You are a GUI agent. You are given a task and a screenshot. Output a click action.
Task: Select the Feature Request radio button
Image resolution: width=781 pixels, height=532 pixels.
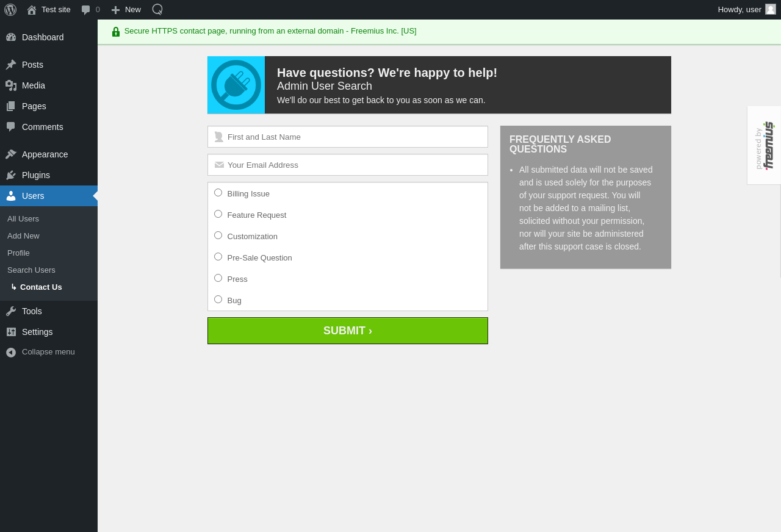tap(218, 214)
